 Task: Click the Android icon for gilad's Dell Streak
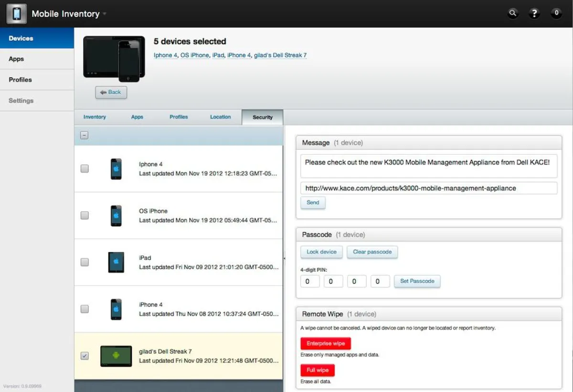click(116, 356)
